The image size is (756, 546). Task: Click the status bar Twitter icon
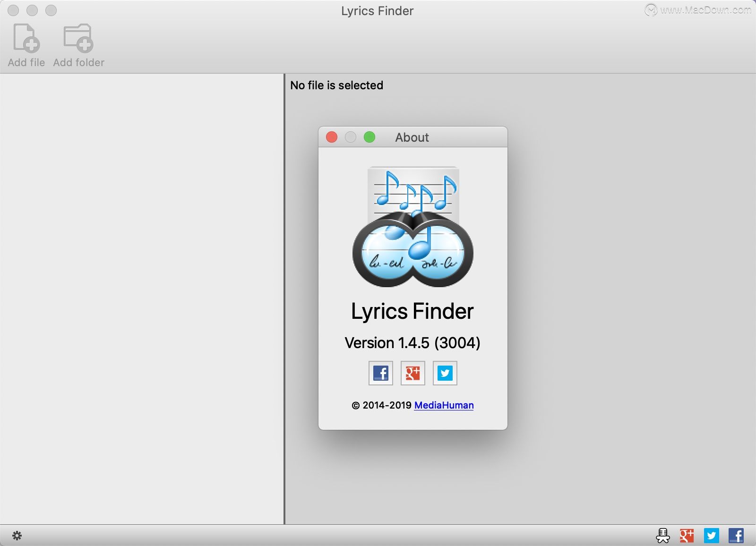click(x=712, y=536)
